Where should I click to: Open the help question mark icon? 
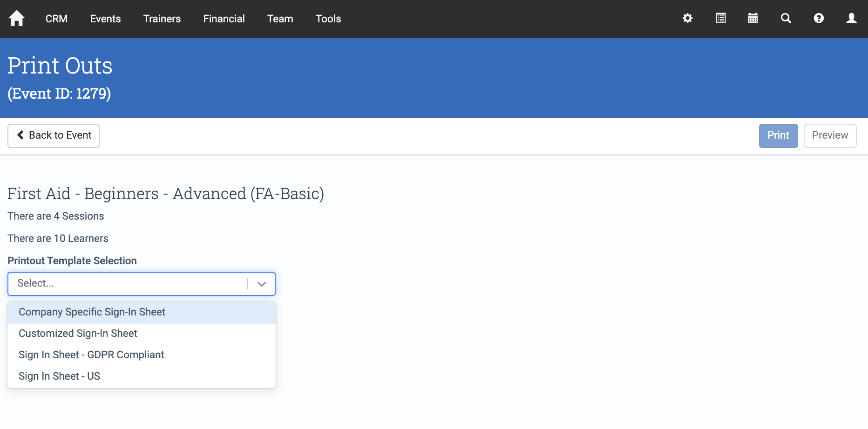(x=819, y=19)
